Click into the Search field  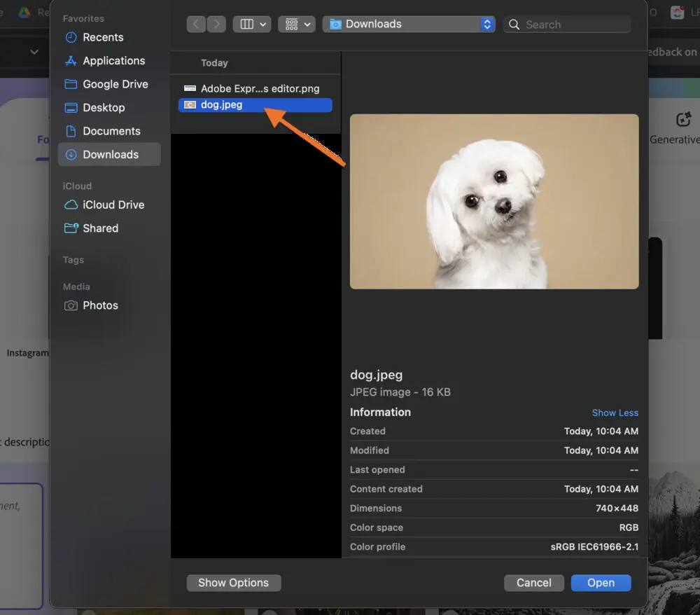pos(567,25)
